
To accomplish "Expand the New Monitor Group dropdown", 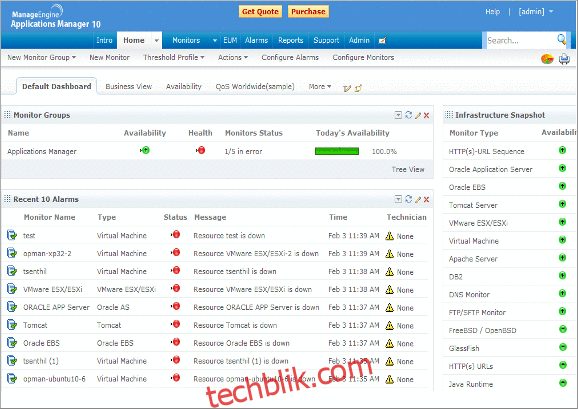I will point(42,57).
